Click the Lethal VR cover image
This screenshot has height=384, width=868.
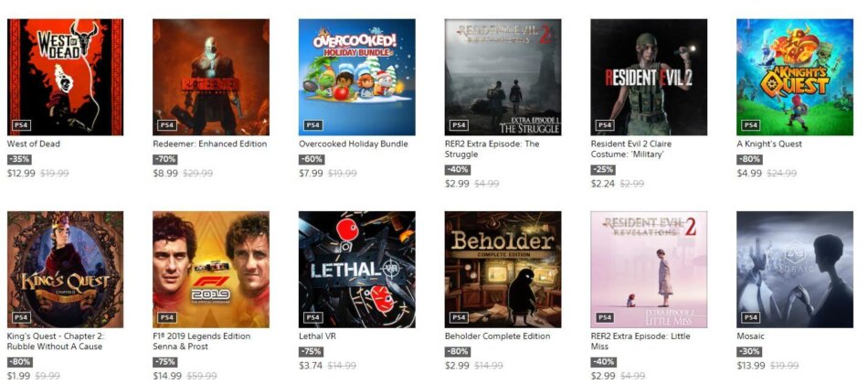pos(357,270)
